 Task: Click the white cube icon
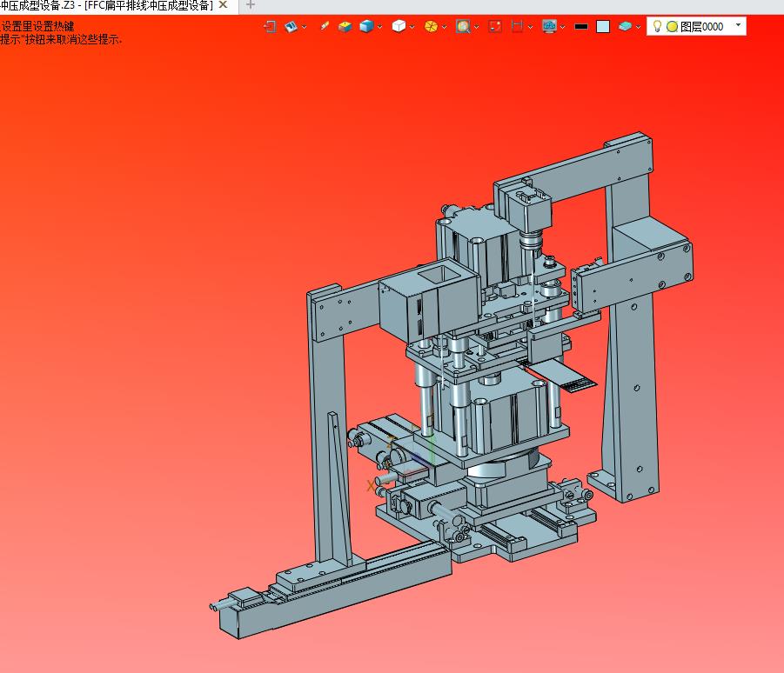pos(399,26)
